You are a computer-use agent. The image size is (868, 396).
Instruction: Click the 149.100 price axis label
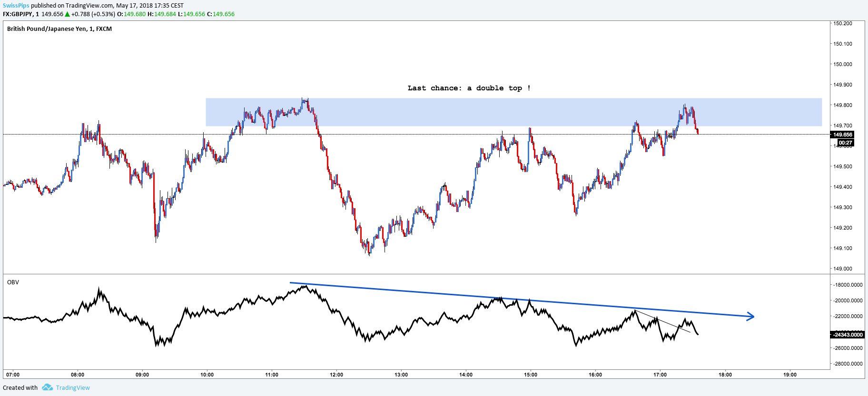click(x=843, y=248)
